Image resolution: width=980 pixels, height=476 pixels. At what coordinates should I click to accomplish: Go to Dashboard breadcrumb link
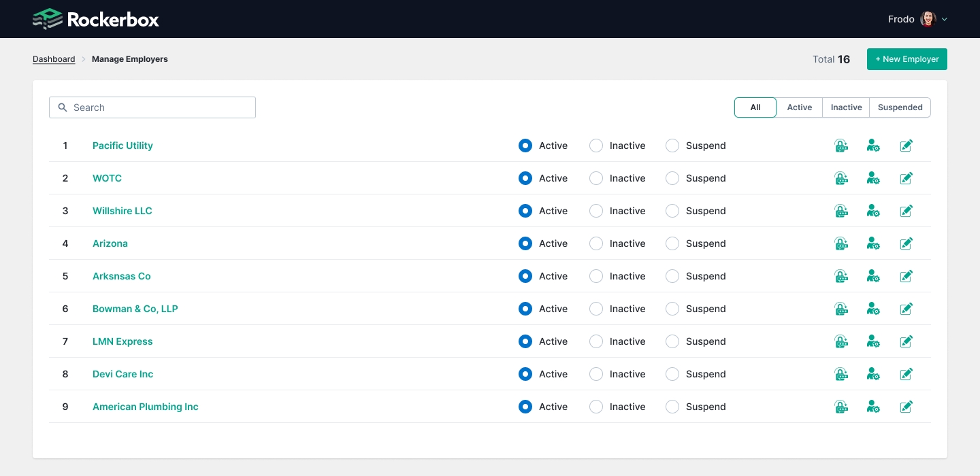[x=54, y=59]
